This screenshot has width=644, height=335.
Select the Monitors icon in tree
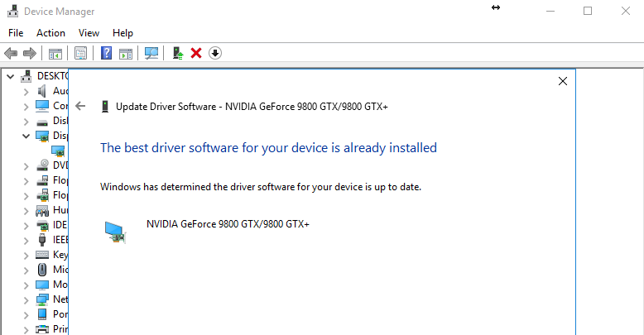(x=42, y=285)
